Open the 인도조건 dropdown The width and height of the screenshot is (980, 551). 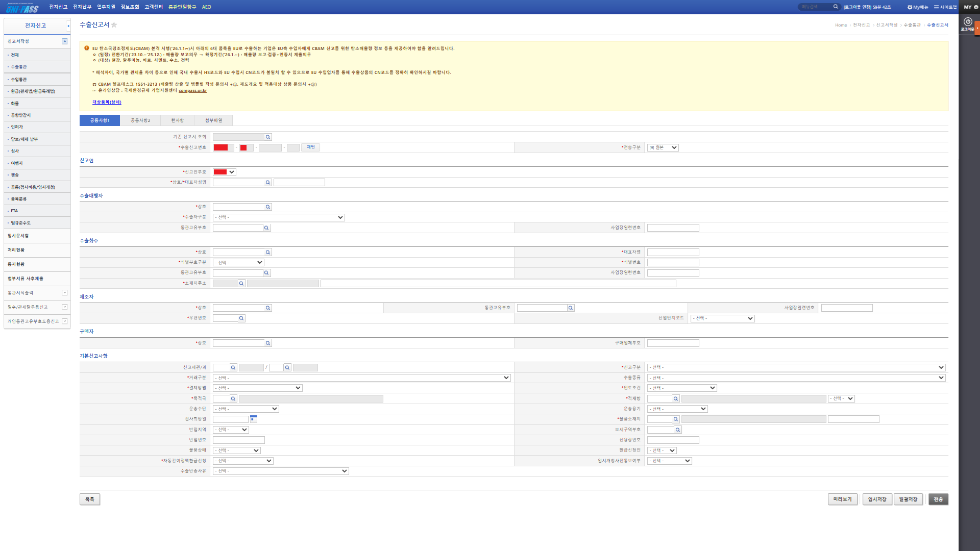point(681,388)
